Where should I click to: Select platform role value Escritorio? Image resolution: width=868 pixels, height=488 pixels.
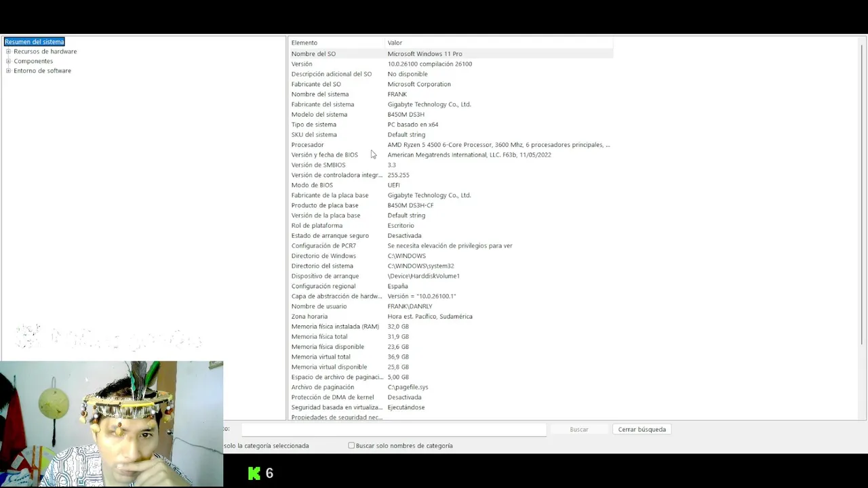pyautogui.click(x=401, y=226)
